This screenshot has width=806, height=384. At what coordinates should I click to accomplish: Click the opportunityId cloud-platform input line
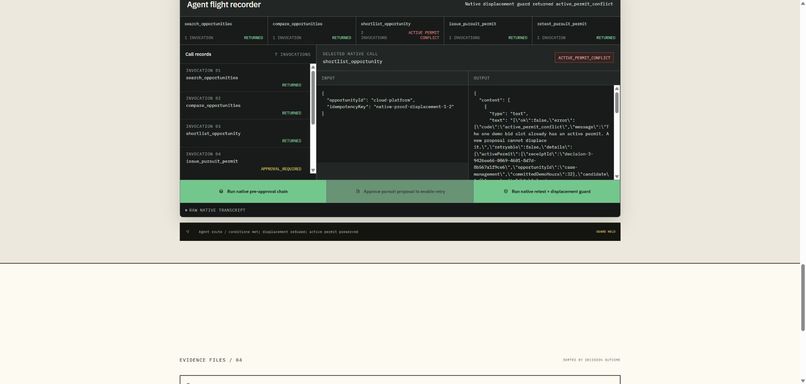click(370, 100)
